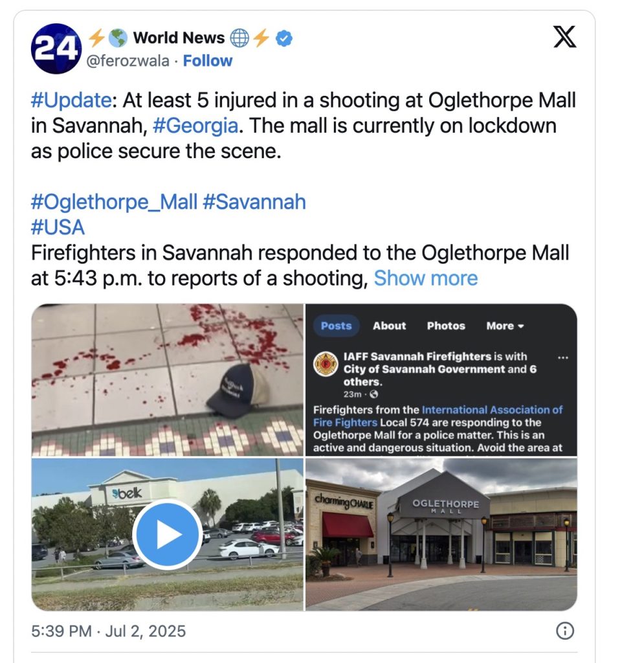644x663 pixels.
Task: Open the About tab
Action: [x=389, y=326]
